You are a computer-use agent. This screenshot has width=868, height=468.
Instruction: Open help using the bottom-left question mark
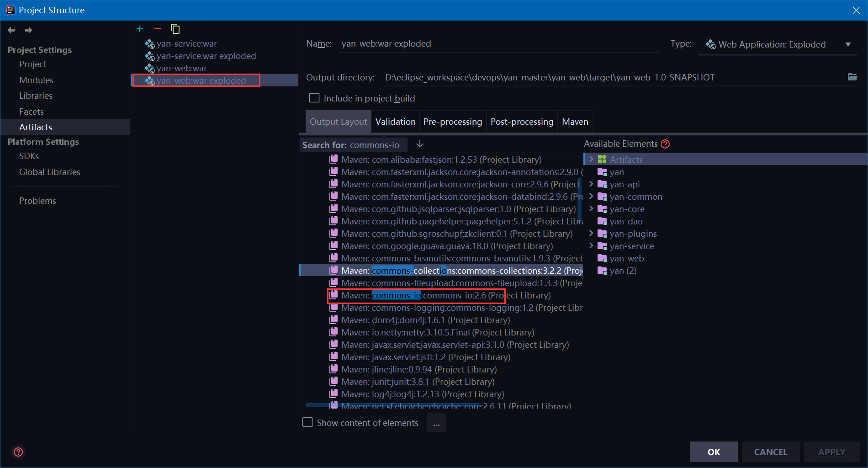[18, 452]
